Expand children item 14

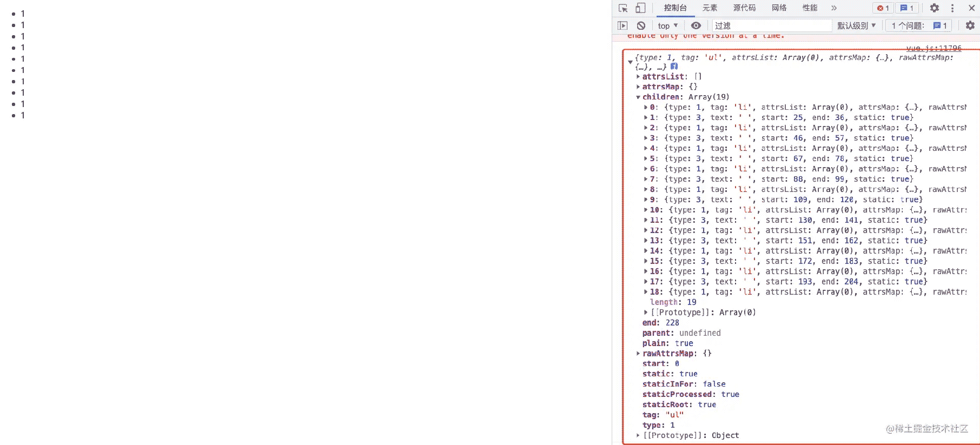tap(646, 251)
